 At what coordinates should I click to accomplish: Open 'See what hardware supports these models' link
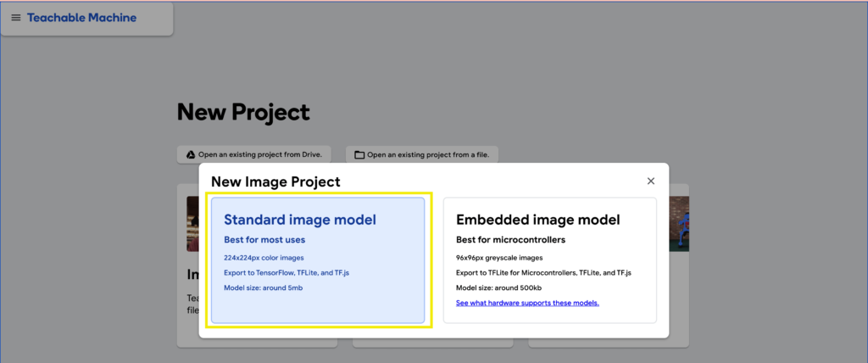click(527, 303)
